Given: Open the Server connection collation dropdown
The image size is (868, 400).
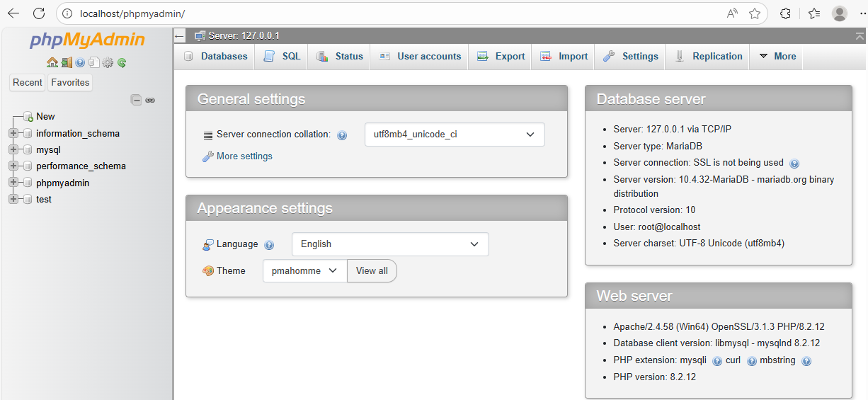Looking at the screenshot, I should [x=454, y=135].
